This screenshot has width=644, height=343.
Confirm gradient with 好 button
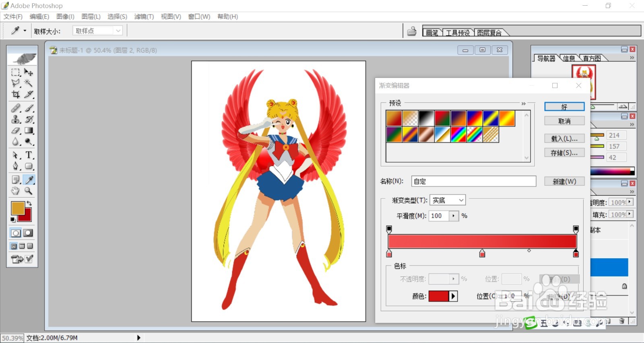pos(564,107)
